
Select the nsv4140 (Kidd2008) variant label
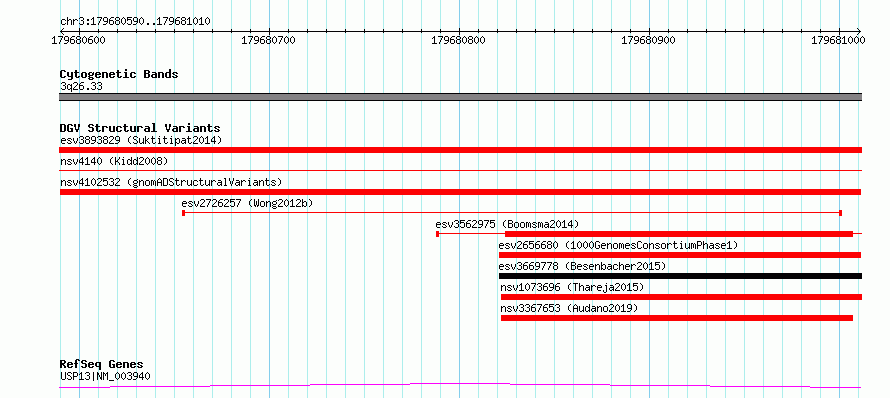[x=114, y=161]
